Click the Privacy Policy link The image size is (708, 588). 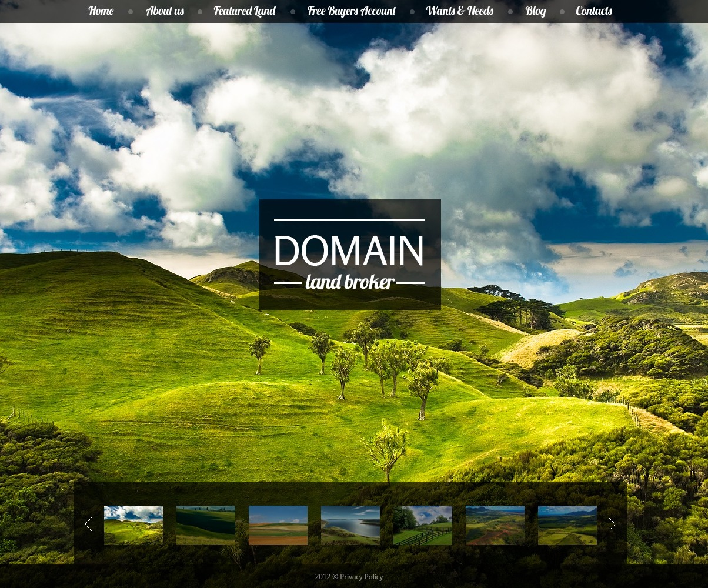tap(362, 577)
